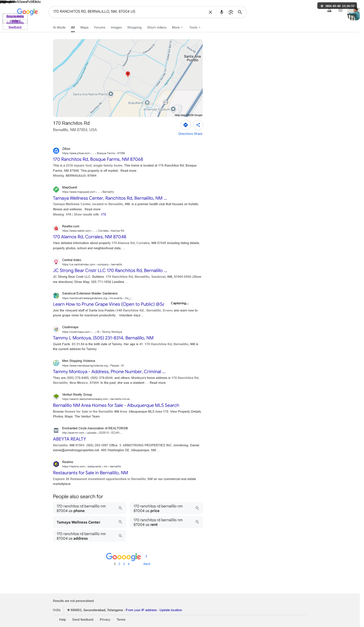This screenshot has width=364, height=627.
Task: Click Men Stopping Violence favicon
Action: click(x=56, y=363)
